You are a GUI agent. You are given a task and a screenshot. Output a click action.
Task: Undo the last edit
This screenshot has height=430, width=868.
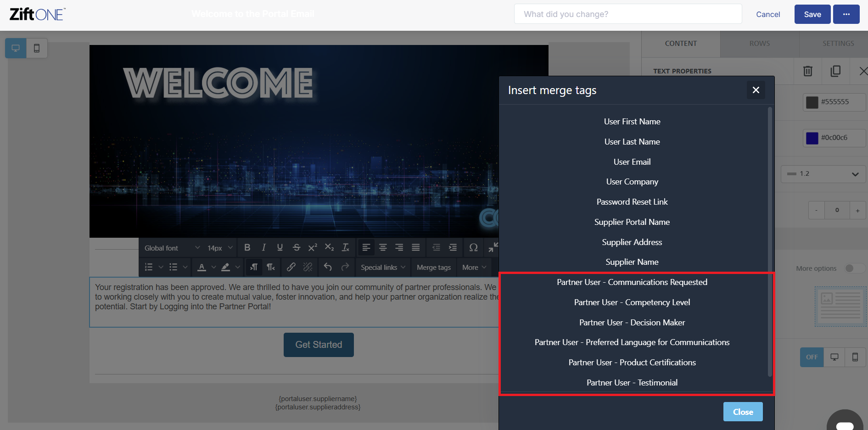[328, 267]
